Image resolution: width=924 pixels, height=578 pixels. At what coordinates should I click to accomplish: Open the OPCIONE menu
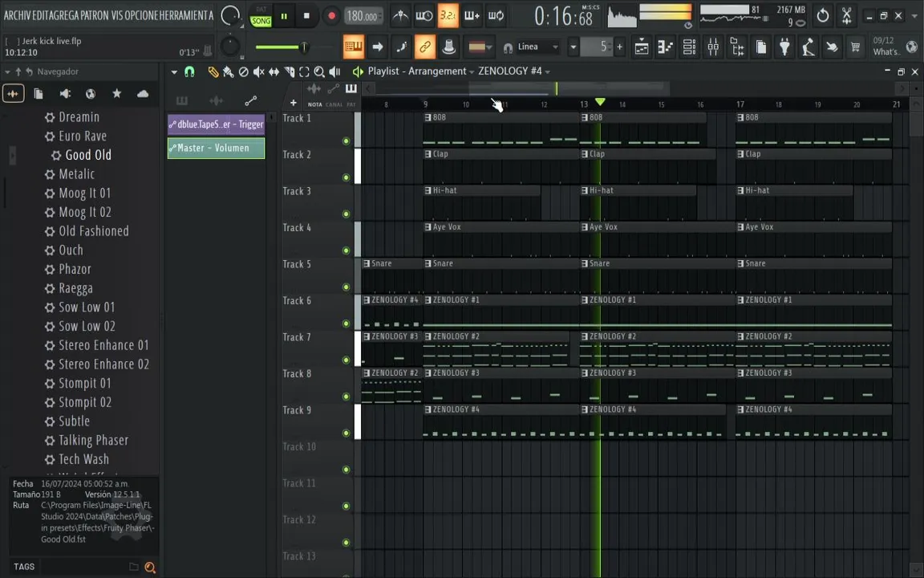tap(141, 15)
